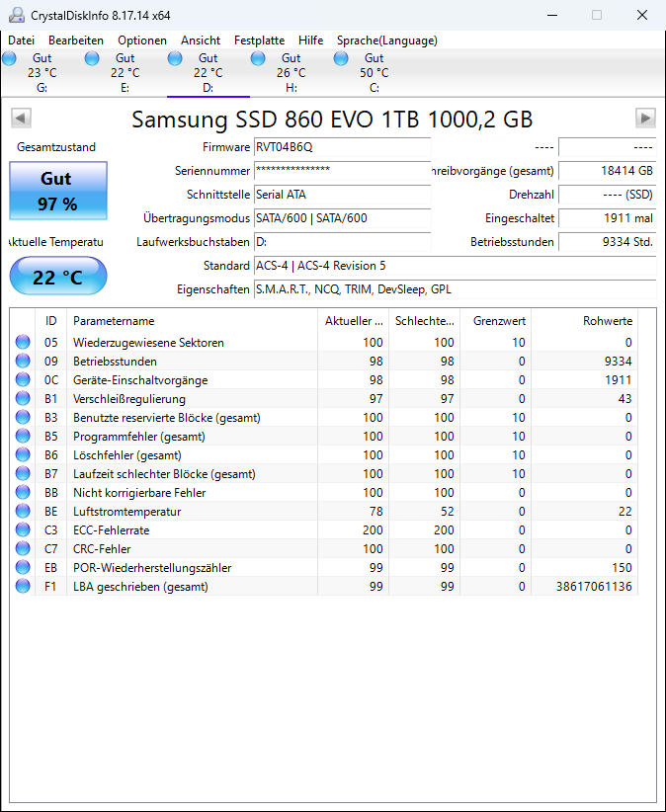
Task: Select drive H: tab at 26 °C
Action: coord(291,73)
